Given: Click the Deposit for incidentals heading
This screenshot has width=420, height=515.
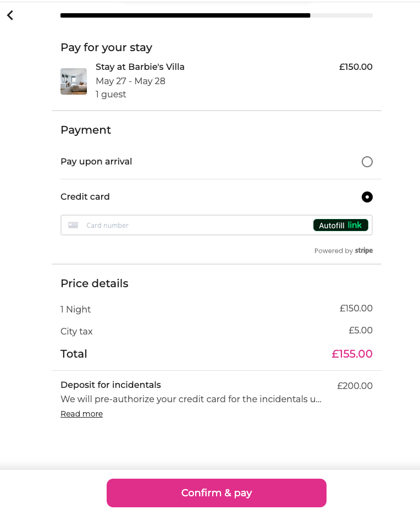Looking at the screenshot, I should point(110,385).
